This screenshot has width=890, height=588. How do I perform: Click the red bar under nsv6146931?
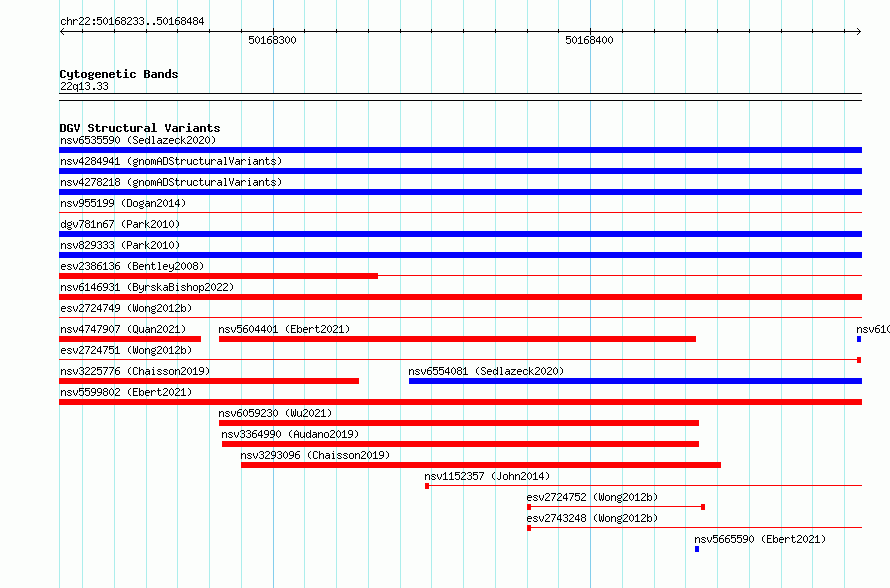tap(460, 297)
